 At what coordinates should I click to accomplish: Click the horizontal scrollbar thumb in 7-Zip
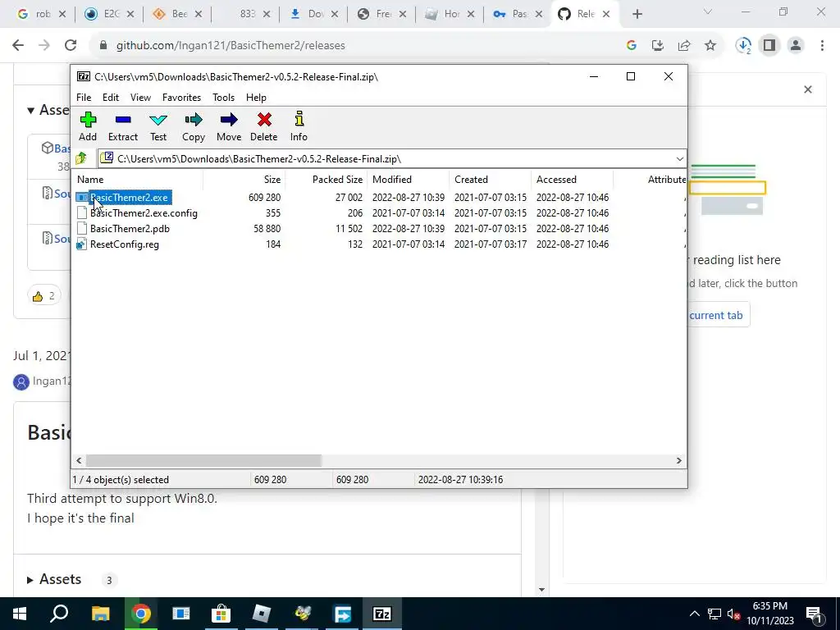[203, 460]
